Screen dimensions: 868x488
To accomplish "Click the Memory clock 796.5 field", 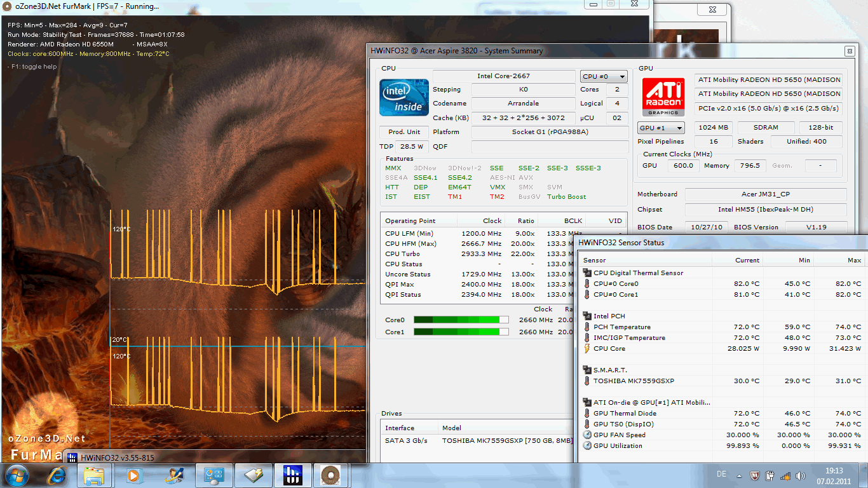I will coord(750,166).
